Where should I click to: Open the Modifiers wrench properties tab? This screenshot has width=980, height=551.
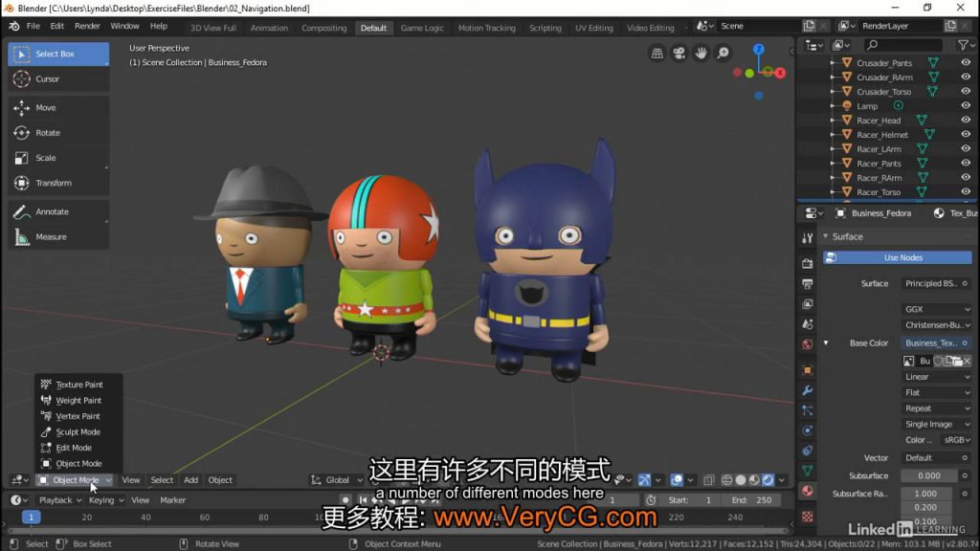click(808, 390)
